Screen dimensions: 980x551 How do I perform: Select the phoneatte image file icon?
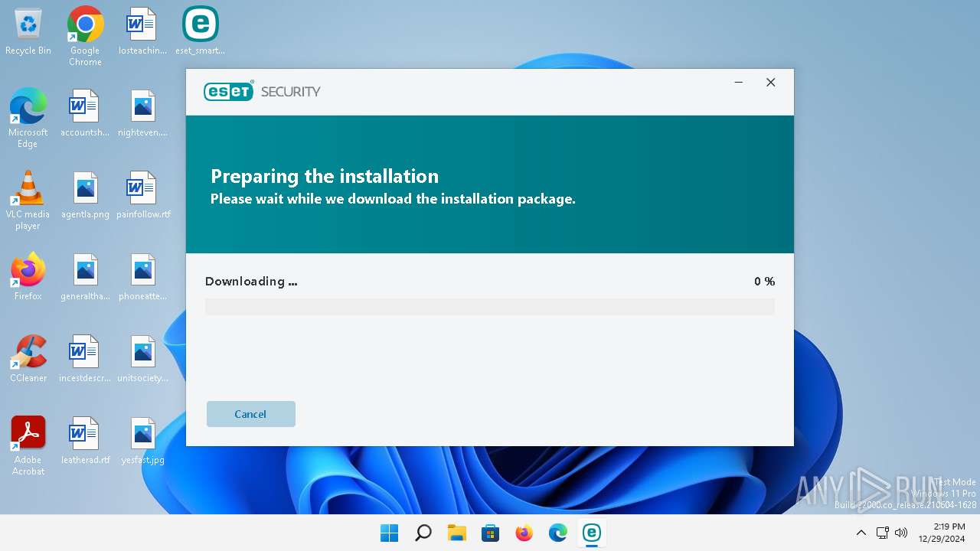point(142,277)
